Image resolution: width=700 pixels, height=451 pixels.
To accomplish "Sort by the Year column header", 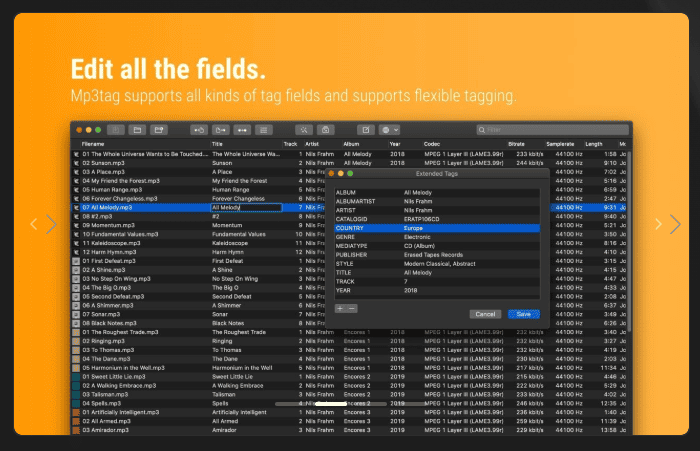I will (395, 144).
